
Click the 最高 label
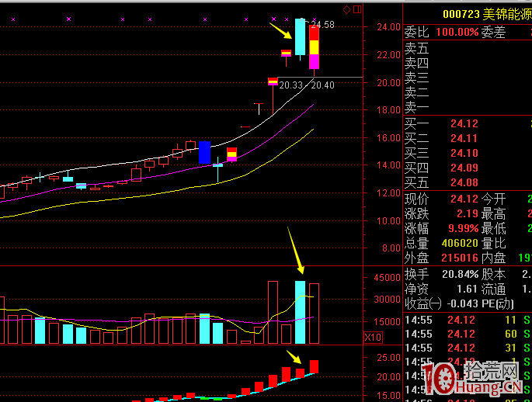coord(494,214)
